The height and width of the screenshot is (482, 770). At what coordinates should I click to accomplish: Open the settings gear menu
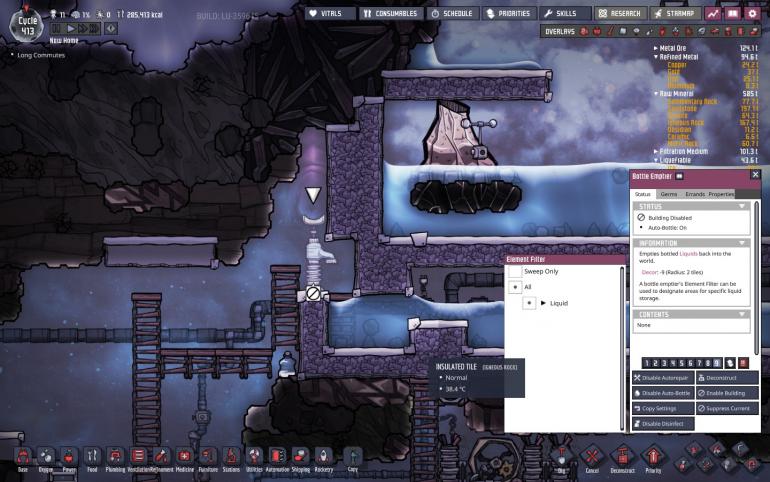pyautogui.click(x=752, y=14)
